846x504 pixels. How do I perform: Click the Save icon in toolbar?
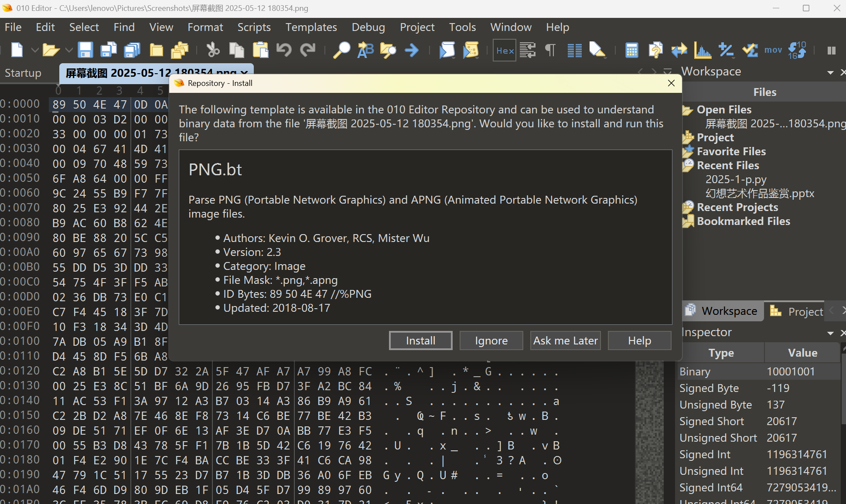tap(85, 50)
